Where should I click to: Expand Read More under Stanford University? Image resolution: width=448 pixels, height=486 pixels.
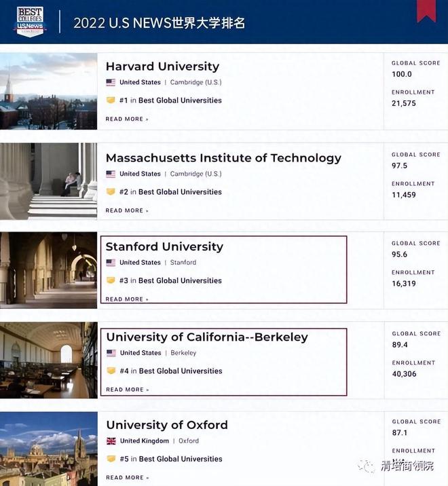point(126,299)
